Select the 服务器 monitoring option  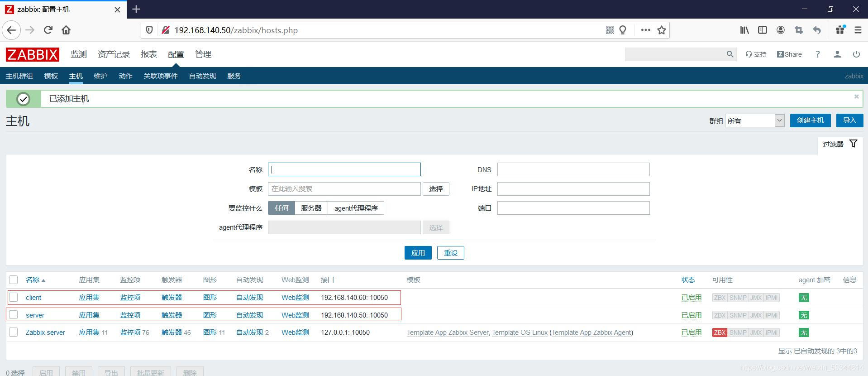point(311,208)
